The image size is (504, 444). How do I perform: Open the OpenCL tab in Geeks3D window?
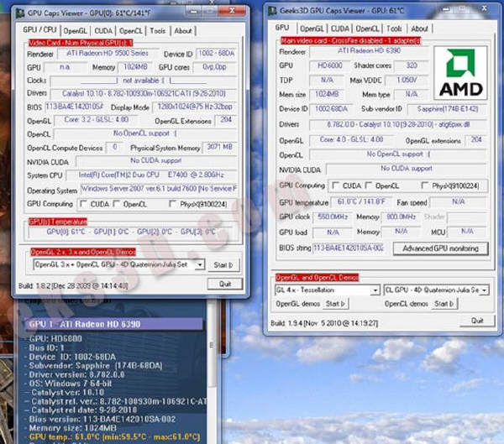click(x=367, y=29)
